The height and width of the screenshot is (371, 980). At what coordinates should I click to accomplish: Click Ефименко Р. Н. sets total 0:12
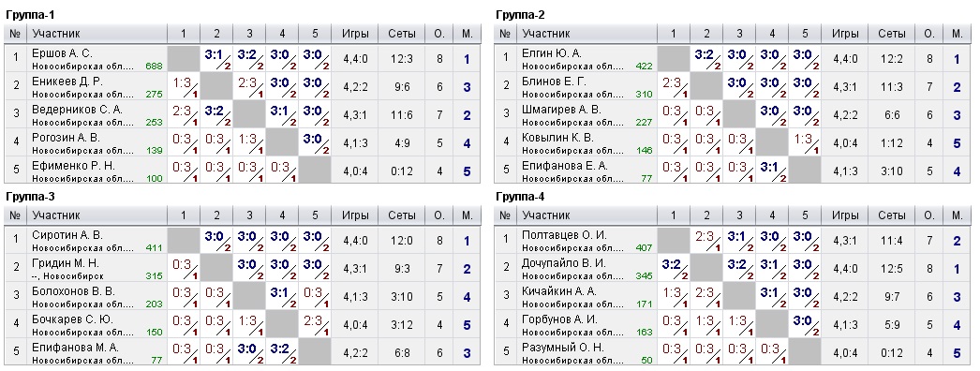pyautogui.click(x=401, y=171)
